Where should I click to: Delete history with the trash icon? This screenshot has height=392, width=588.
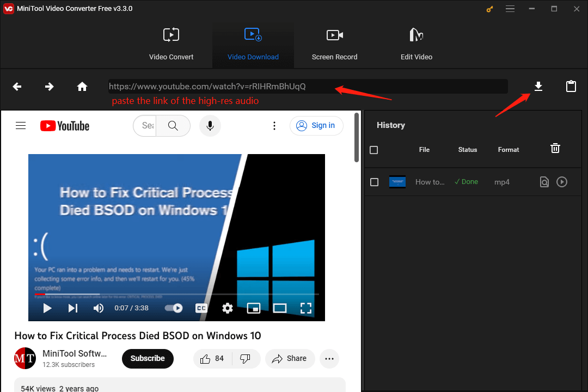click(x=555, y=148)
